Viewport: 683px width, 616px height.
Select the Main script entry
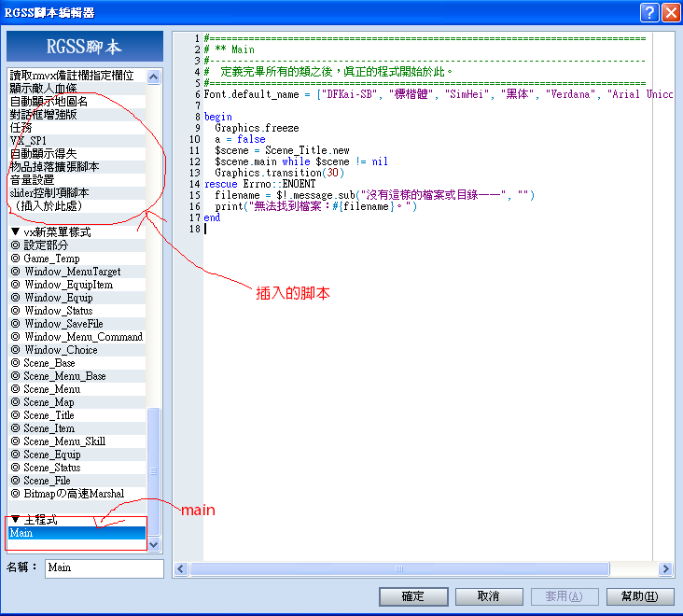pos(77,533)
